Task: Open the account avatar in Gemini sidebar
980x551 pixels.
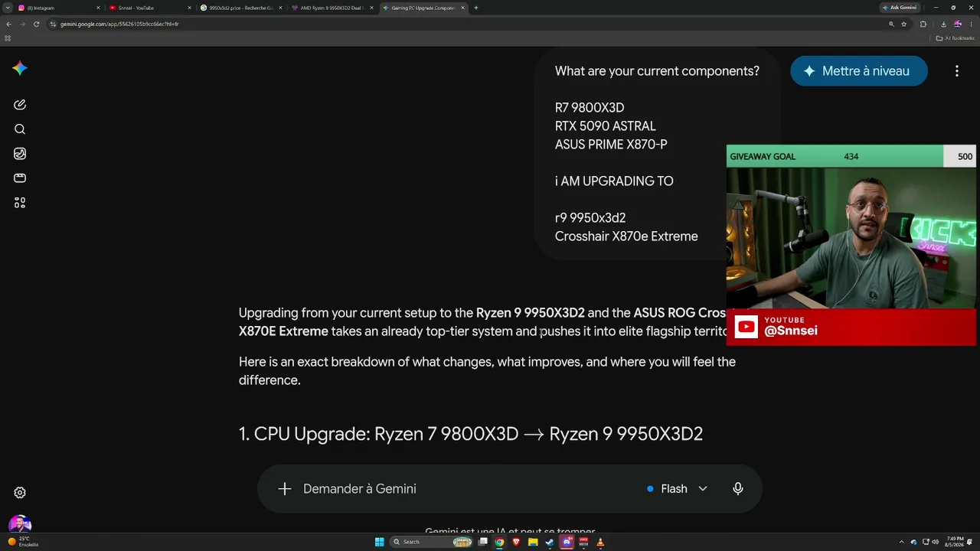Action: tap(20, 525)
